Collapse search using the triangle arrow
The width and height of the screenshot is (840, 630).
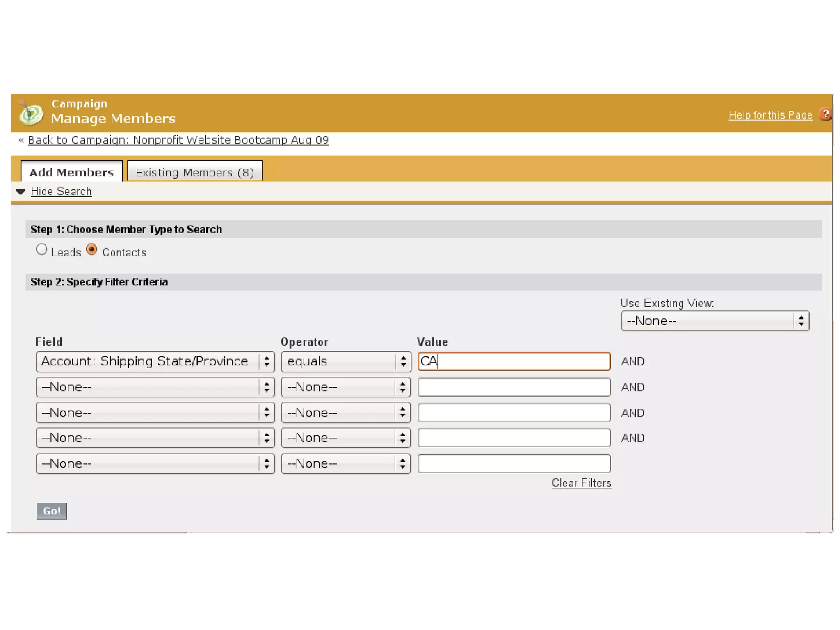[21, 192]
